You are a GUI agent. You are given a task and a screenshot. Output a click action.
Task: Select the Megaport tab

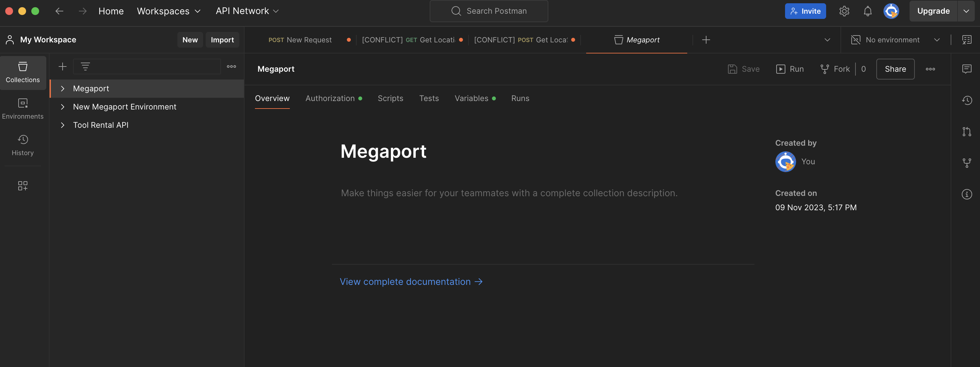636,40
